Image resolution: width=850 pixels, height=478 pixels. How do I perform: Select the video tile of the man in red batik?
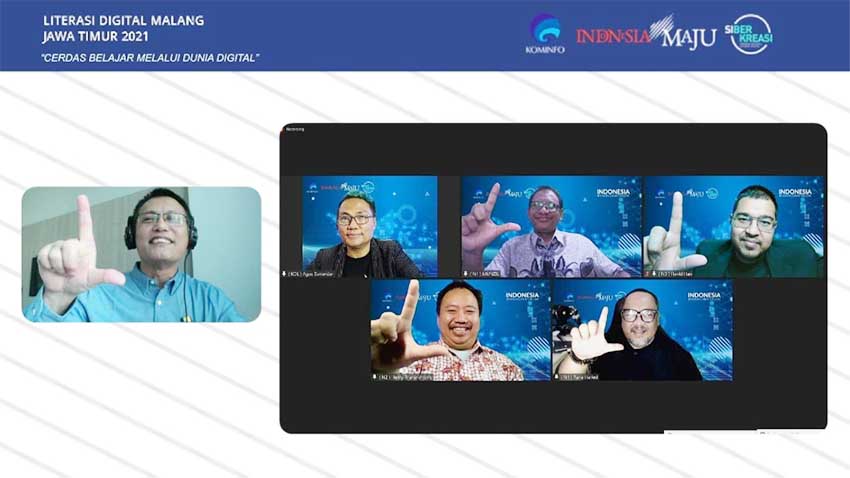click(x=459, y=329)
